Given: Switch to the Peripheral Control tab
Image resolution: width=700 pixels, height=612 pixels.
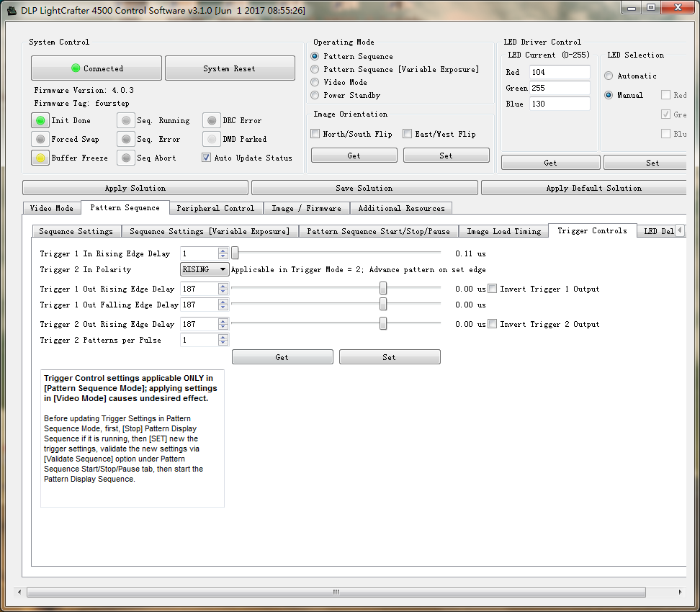Looking at the screenshot, I should tap(215, 208).
